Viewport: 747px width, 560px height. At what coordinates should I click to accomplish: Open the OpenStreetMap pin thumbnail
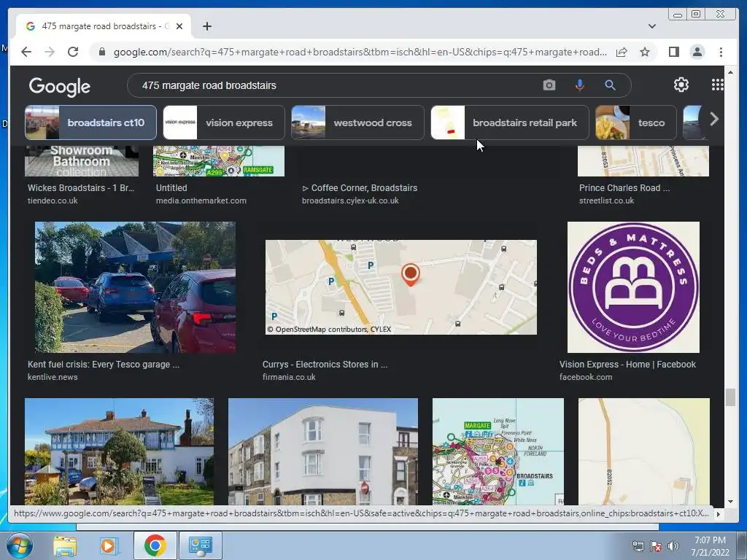(400, 287)
